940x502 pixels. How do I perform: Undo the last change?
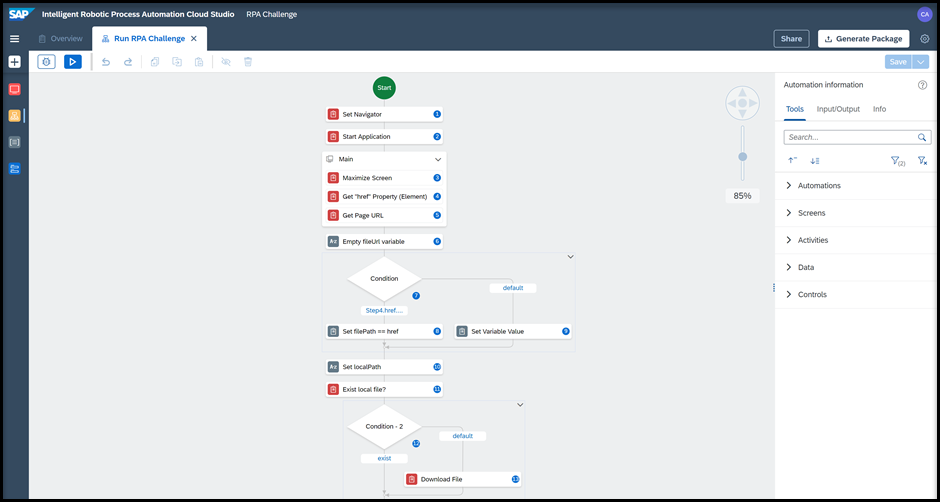[106, 62]
